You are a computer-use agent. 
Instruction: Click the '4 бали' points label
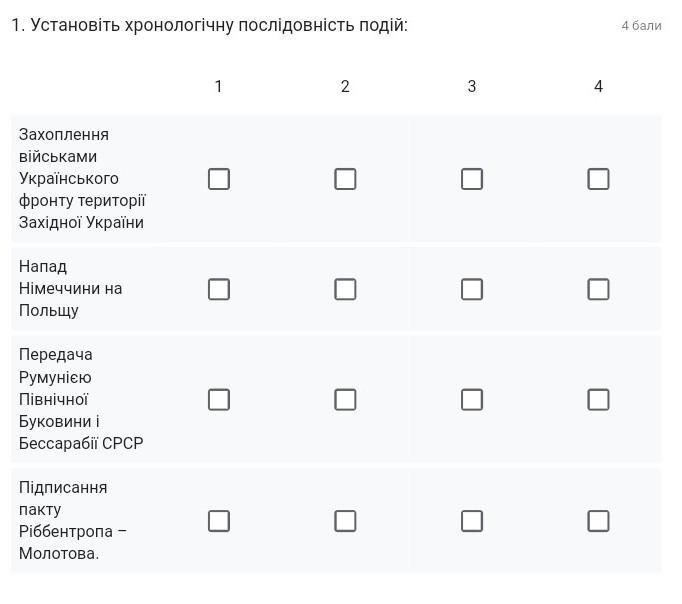pos(641,25)
